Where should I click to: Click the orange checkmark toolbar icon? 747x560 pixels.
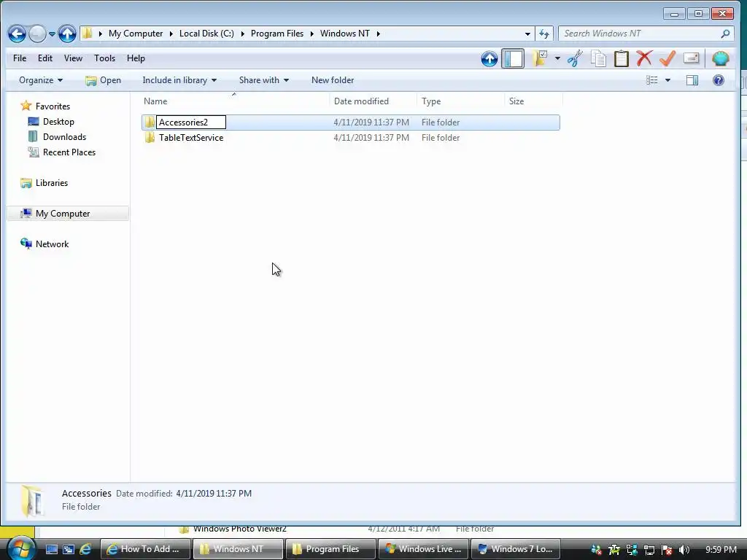coord(667,58)
